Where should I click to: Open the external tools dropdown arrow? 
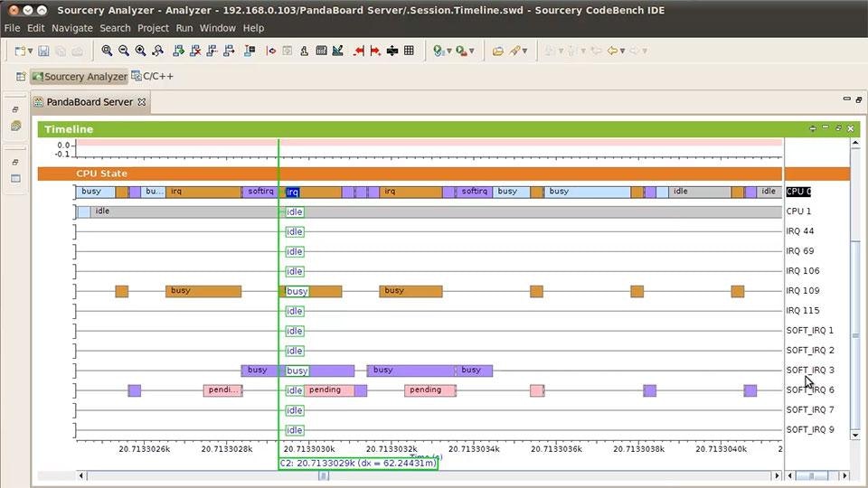coord(472,51)
